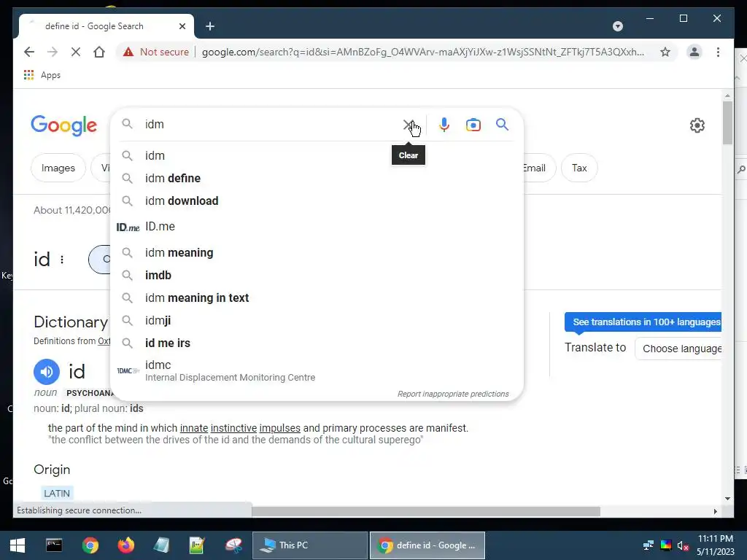Open Chrome three-dot menu
Screen dimensions: 747x560
point(718,52)
